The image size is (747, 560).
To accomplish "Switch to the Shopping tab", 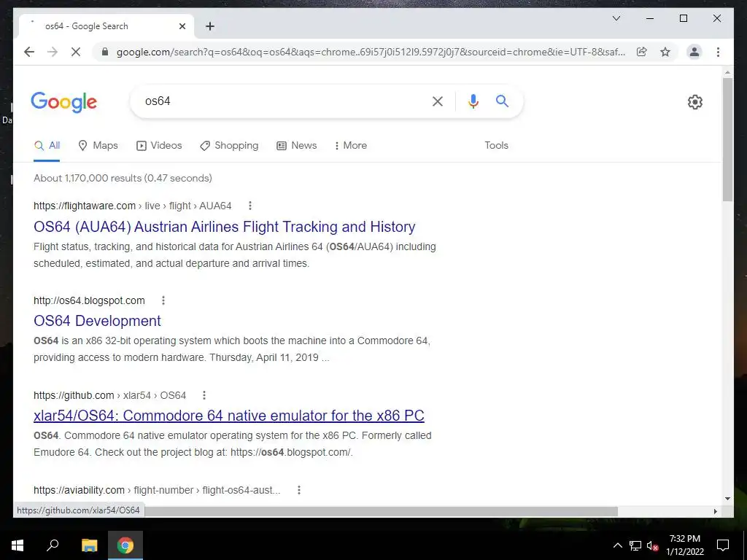I will click(x=229, y=146).
